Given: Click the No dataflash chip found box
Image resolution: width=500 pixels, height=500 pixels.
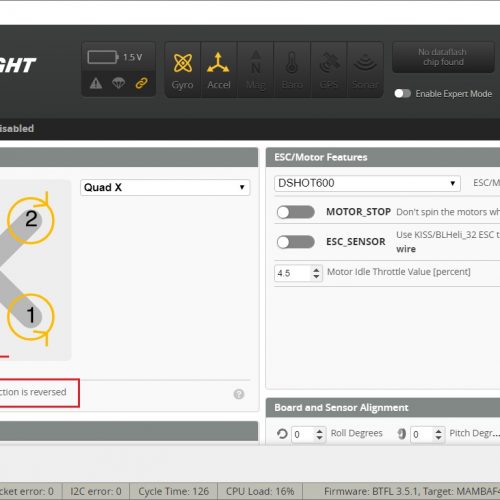Looking at the screenshot, I should point(443,57).
